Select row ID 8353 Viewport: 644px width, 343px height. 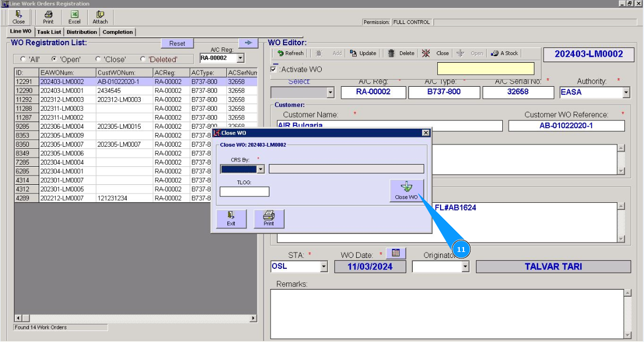point(113,136)
